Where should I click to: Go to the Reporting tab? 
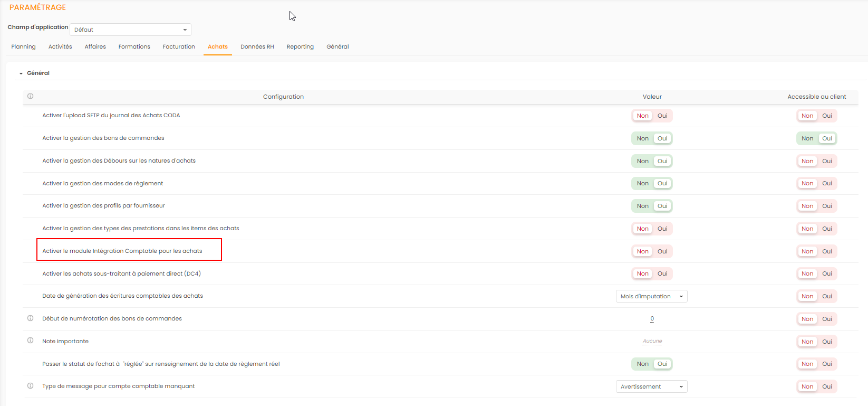click(x=300, y=46)
